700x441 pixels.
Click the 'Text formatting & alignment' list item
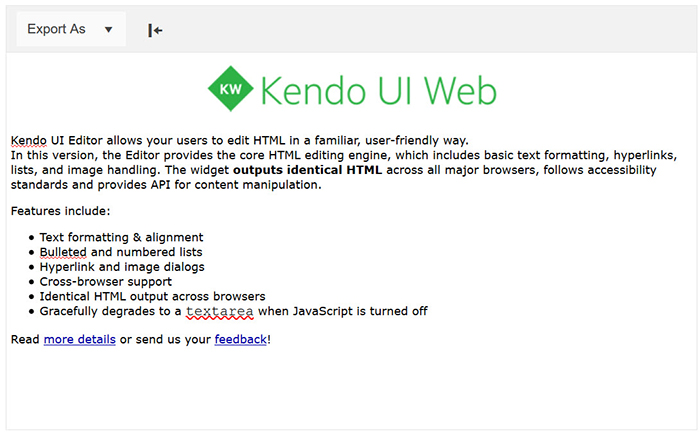click(x=121, y=237)
